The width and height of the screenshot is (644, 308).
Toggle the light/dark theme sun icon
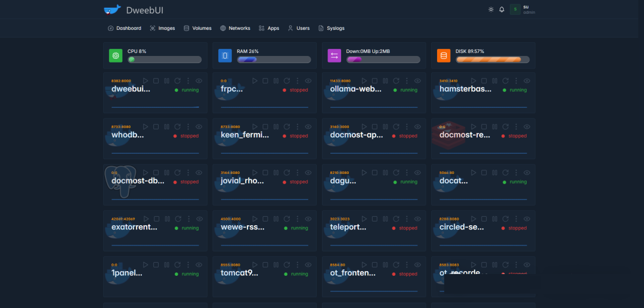[x=491, y=10]
